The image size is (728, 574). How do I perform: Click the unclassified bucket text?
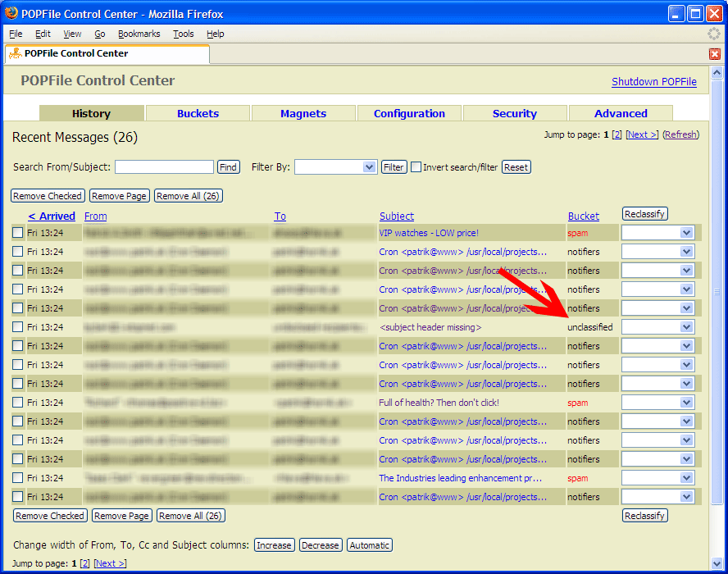590,327
